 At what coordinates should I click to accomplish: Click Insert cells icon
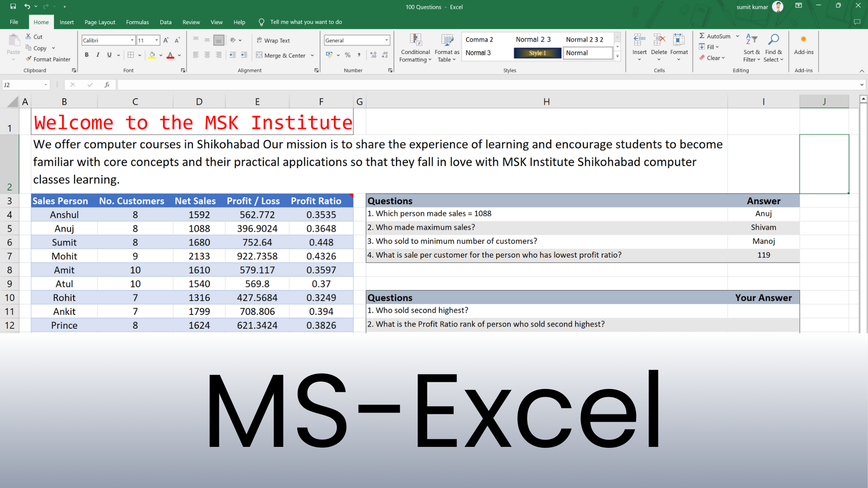pyautogui.click(x=639, y=40)
